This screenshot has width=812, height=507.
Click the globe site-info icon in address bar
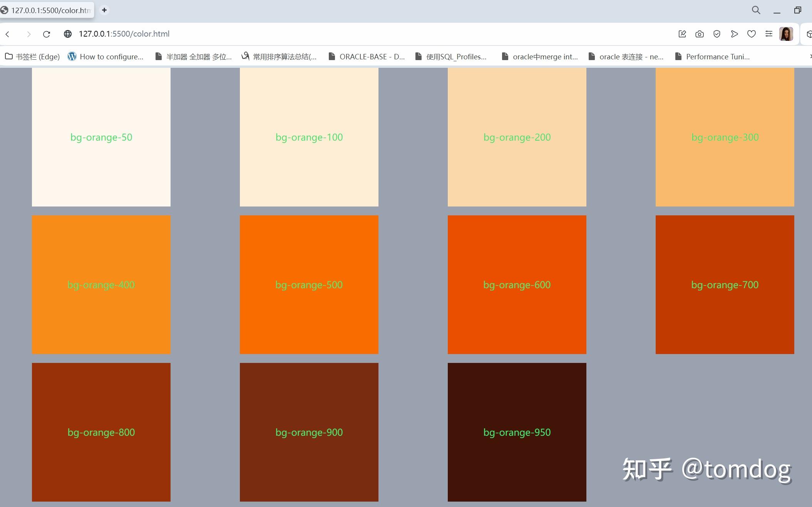[68, 34]
